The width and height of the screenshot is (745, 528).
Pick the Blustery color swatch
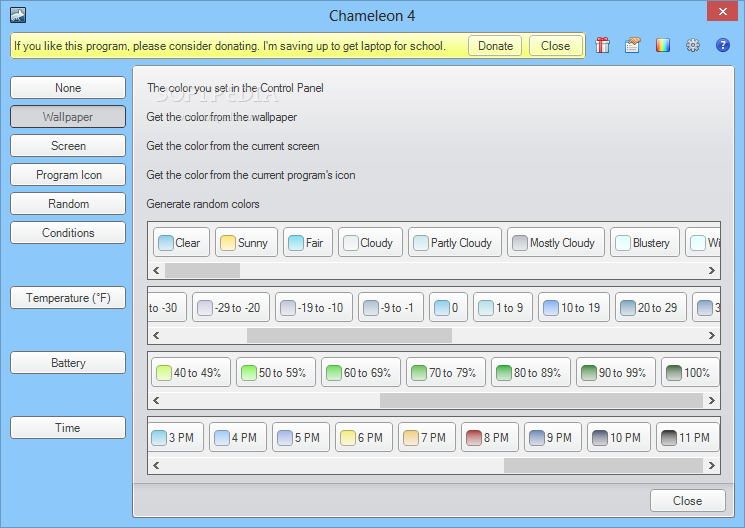coord(645,243)
